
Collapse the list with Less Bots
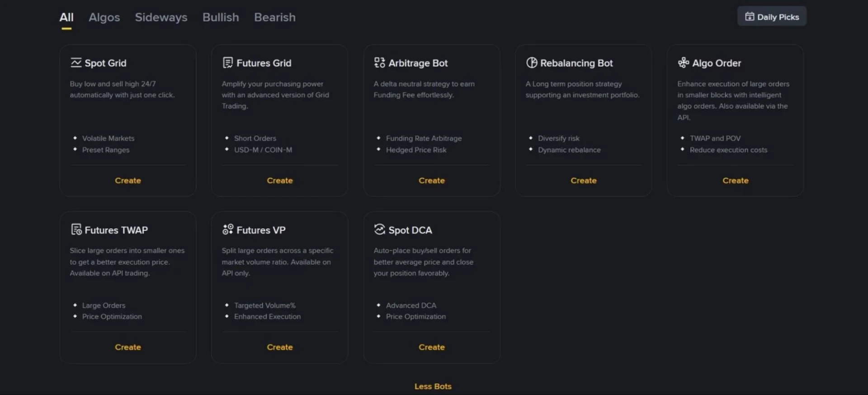coord(433,386)
